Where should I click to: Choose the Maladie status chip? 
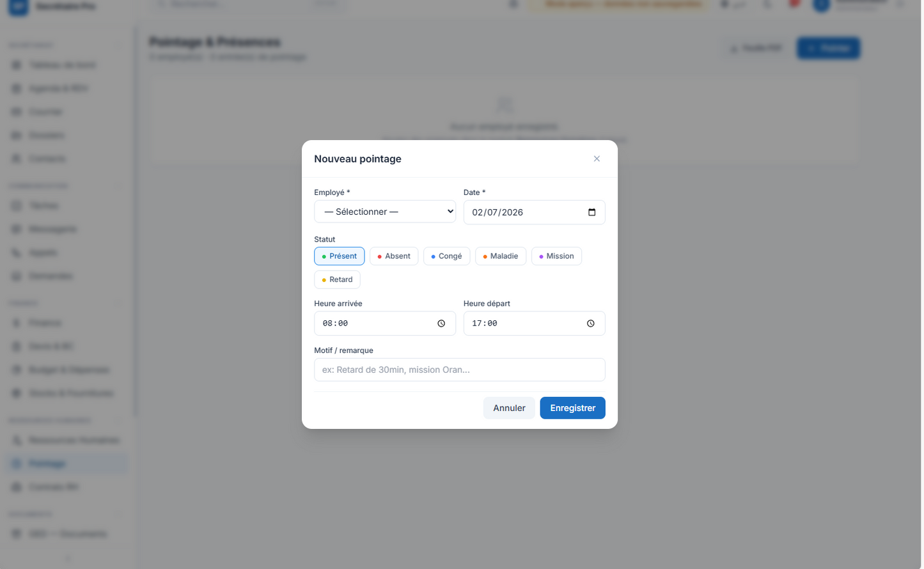coord(501,256)
